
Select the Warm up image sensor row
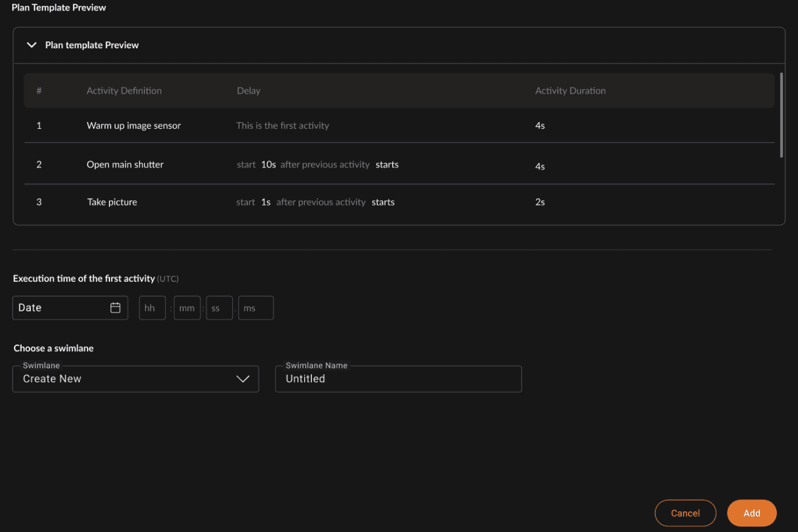click(399, 126)
